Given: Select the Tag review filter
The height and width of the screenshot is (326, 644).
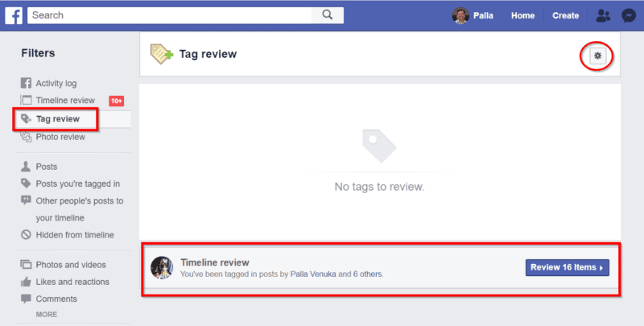Looking at the screenshot, I should [x=57, y=118].
